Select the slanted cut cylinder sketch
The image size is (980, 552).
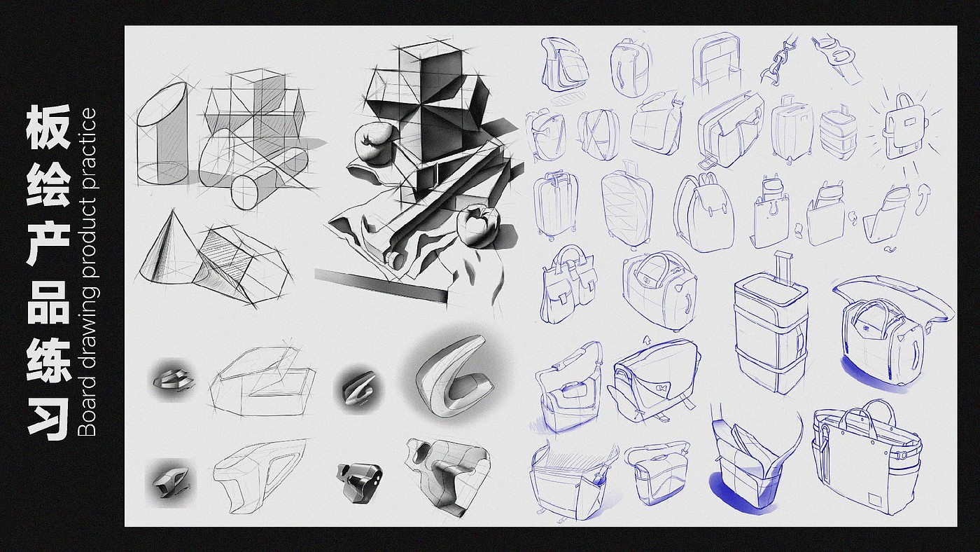[x=163, y=133]
